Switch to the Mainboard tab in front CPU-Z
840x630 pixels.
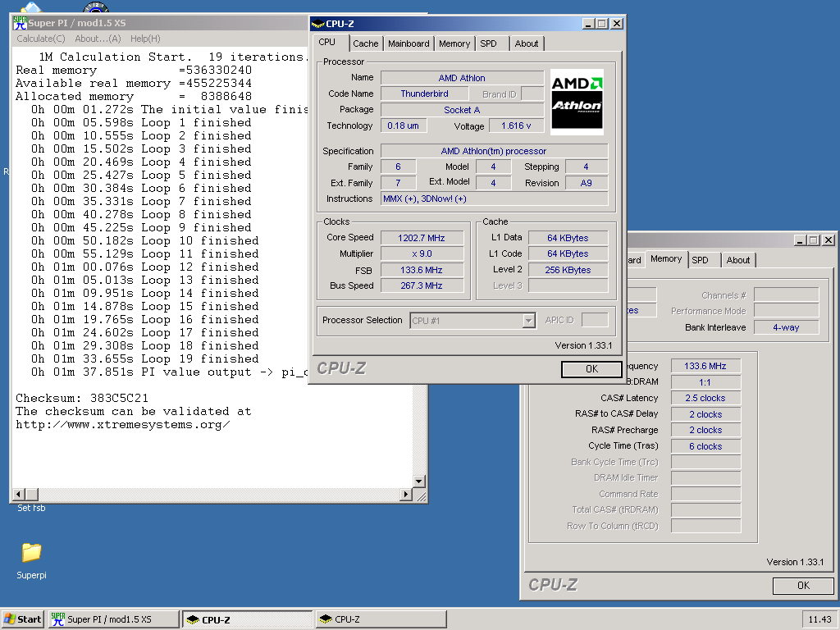(409, 43)
